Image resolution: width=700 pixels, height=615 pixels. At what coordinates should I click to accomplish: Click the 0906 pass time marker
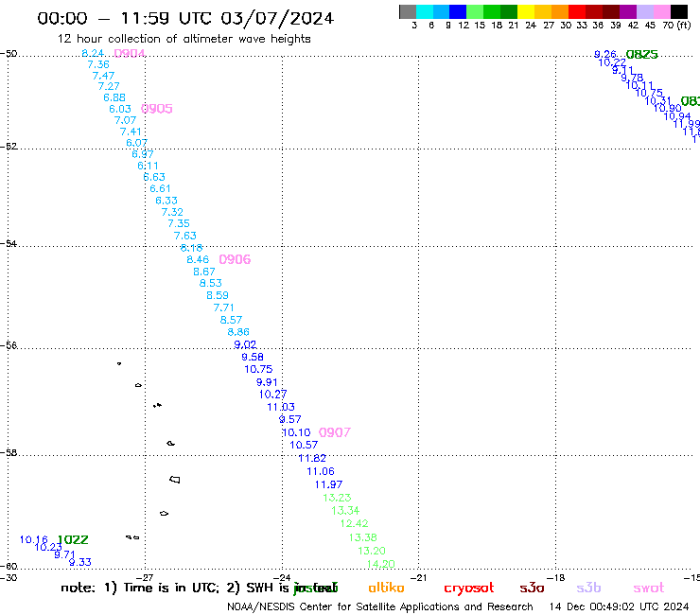235,259
